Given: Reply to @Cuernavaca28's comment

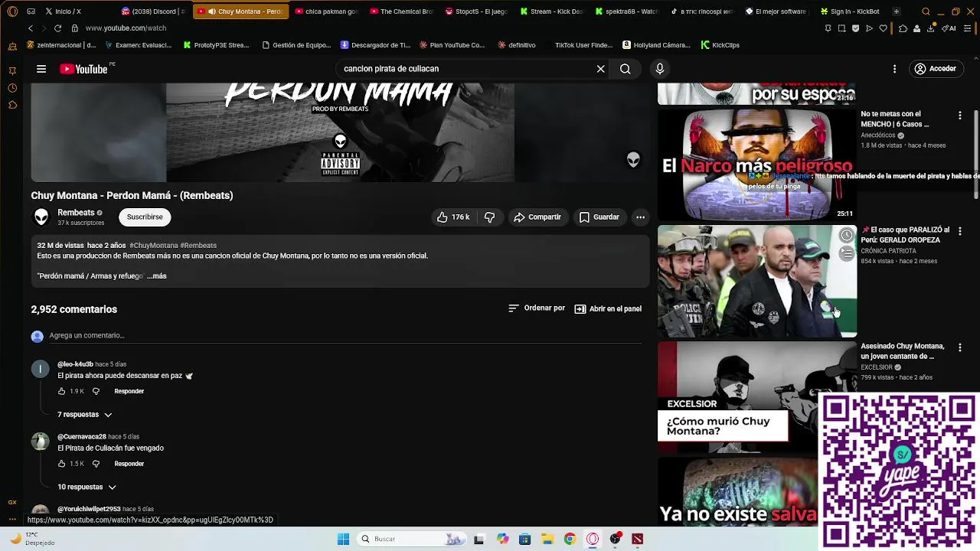Looking at the screenshot, I should click(129, 464).
